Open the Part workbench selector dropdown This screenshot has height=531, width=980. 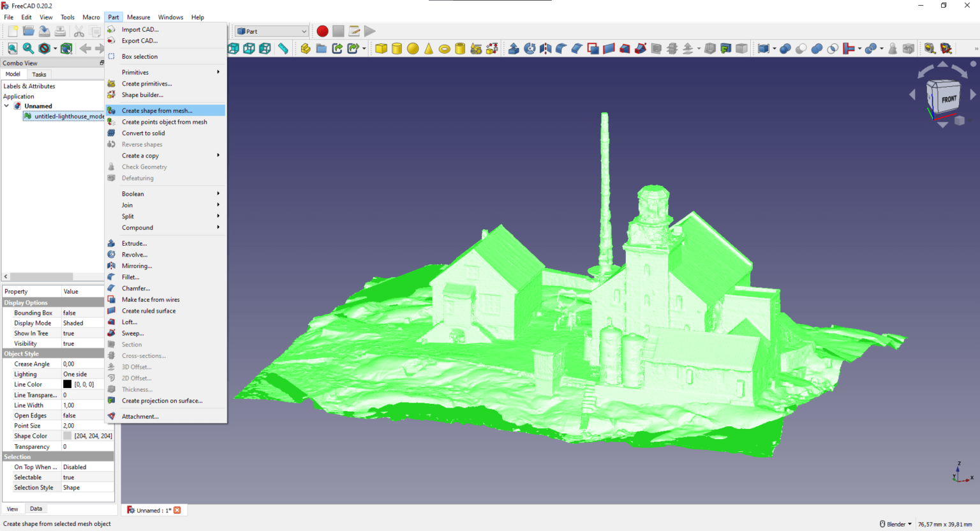pyautogui.click(x=272, y=31)
